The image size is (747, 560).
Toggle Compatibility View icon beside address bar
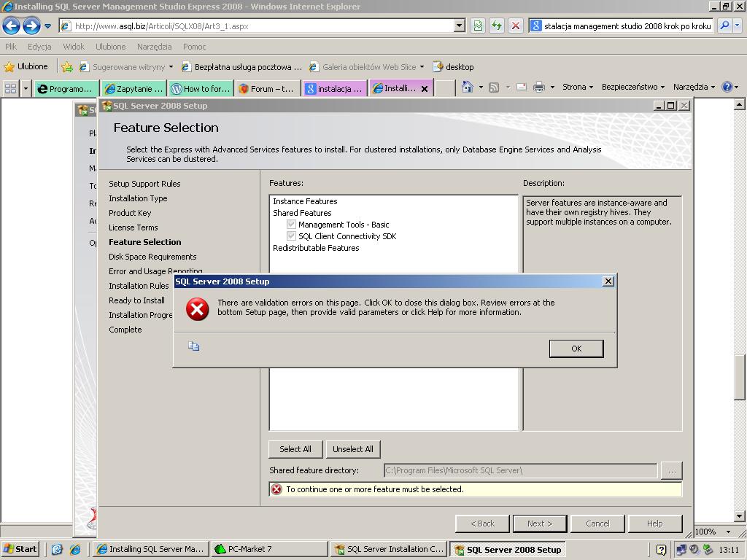pos(478,26)
